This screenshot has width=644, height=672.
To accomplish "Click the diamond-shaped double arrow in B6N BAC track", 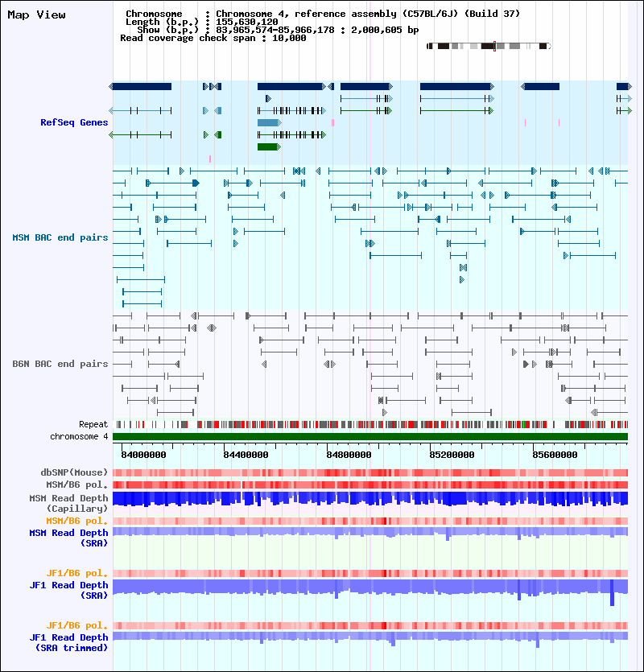I will [x=212, y=328].
